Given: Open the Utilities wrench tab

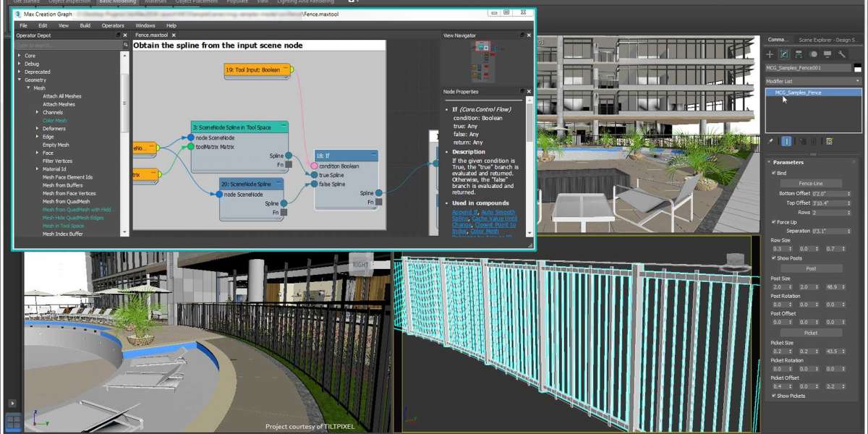Looking at the screenshot, I should point(842,54).
